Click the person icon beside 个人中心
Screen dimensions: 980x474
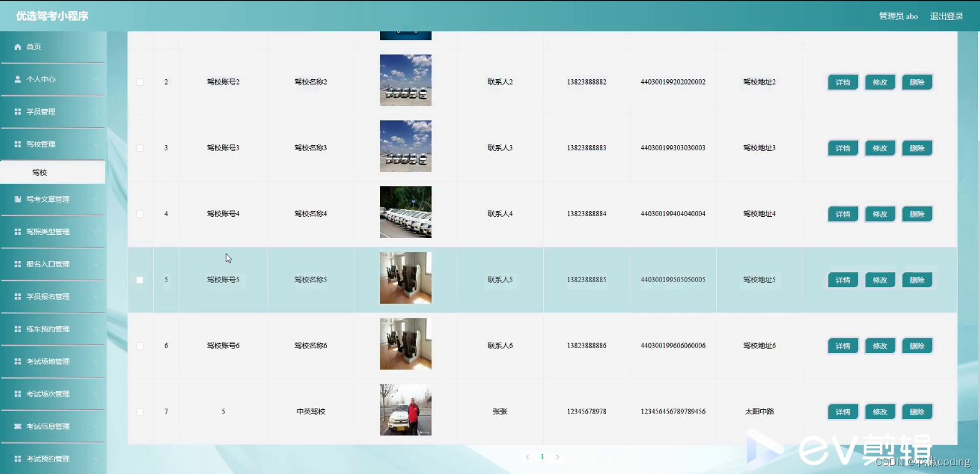coord(17,79)
